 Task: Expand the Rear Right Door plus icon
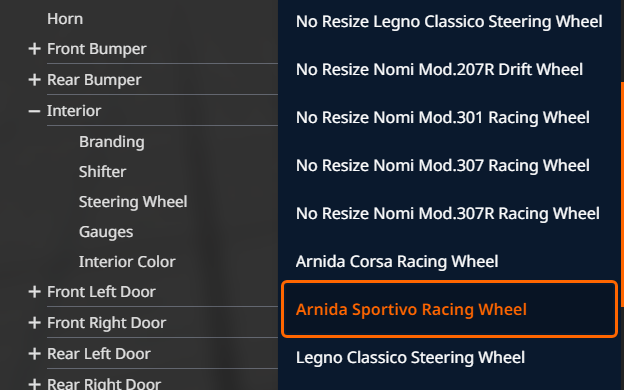click(35, 384)
